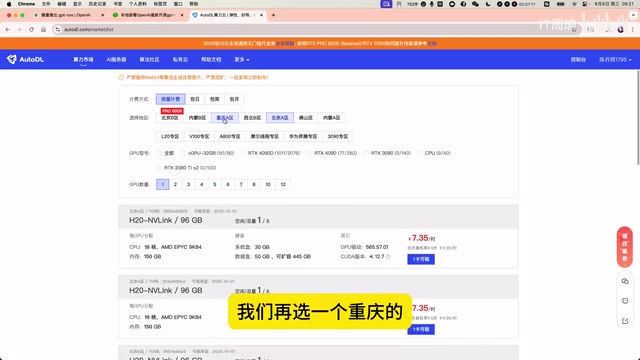The height and width of the screenshot is (360, 640).
Task: Switch to the 本地部署OpenAI browser tab
Action: click(x=148, y=15)
